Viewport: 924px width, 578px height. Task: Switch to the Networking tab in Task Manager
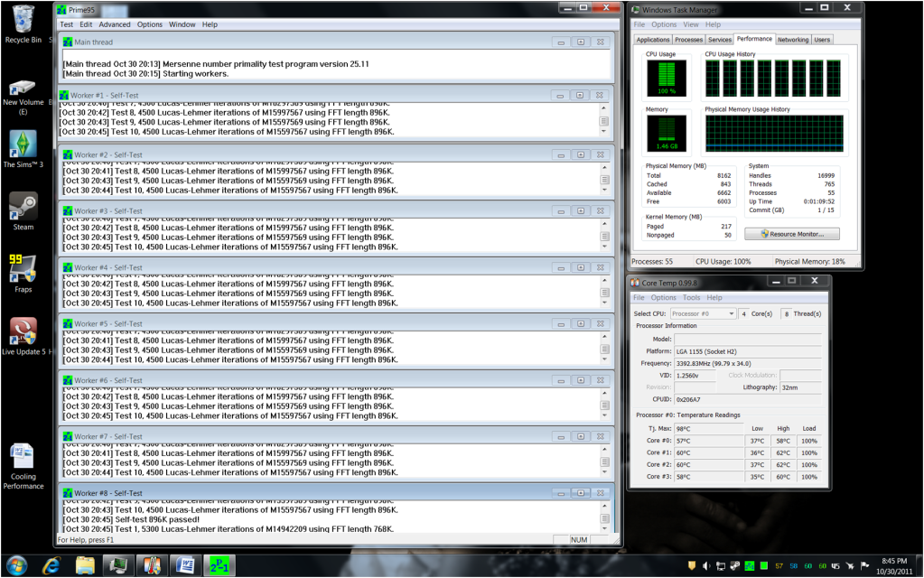coord(793,40)
